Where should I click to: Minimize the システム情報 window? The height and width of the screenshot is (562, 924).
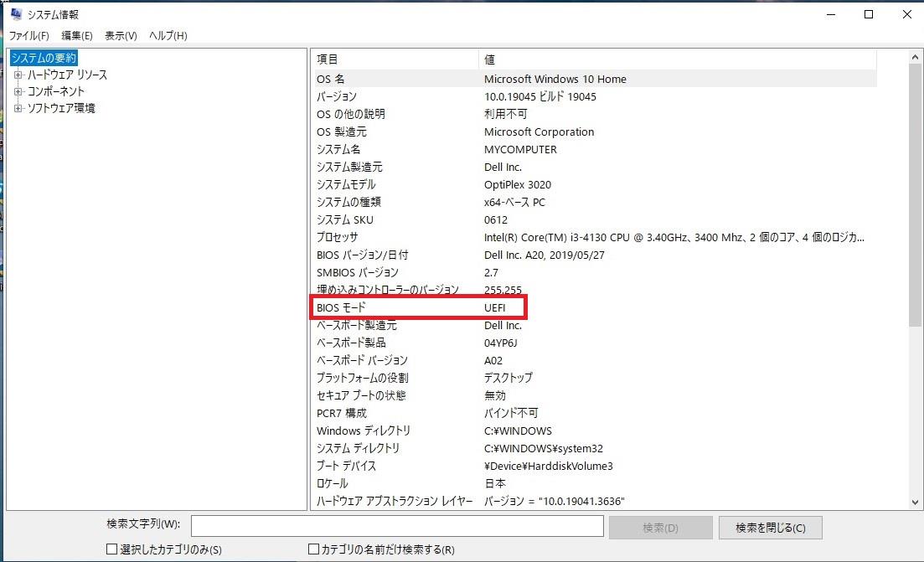pos(831,14)
